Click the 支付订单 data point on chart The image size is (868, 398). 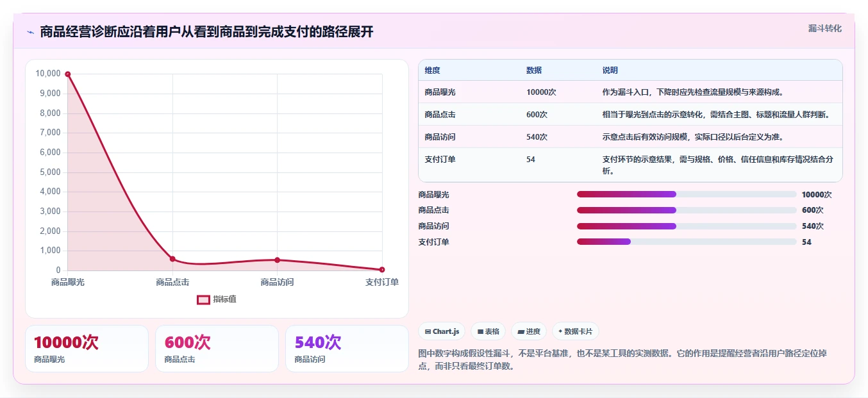(x=382, y=270)
